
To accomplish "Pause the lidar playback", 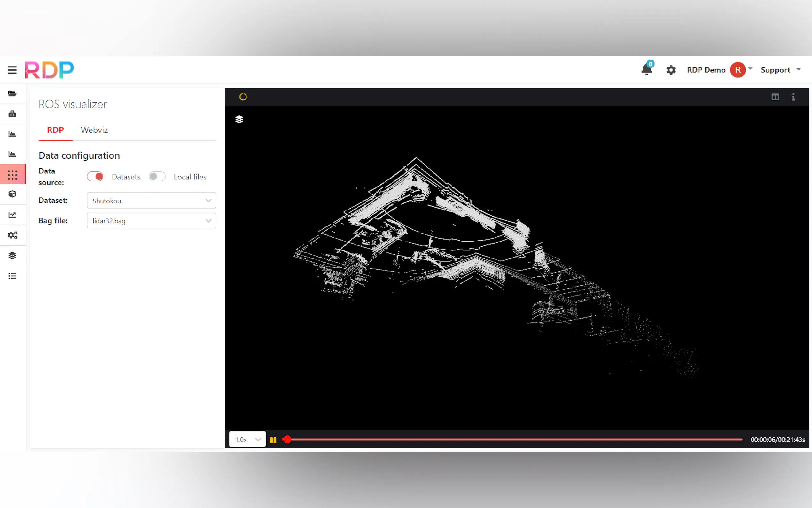I will [x=273, y=440].
